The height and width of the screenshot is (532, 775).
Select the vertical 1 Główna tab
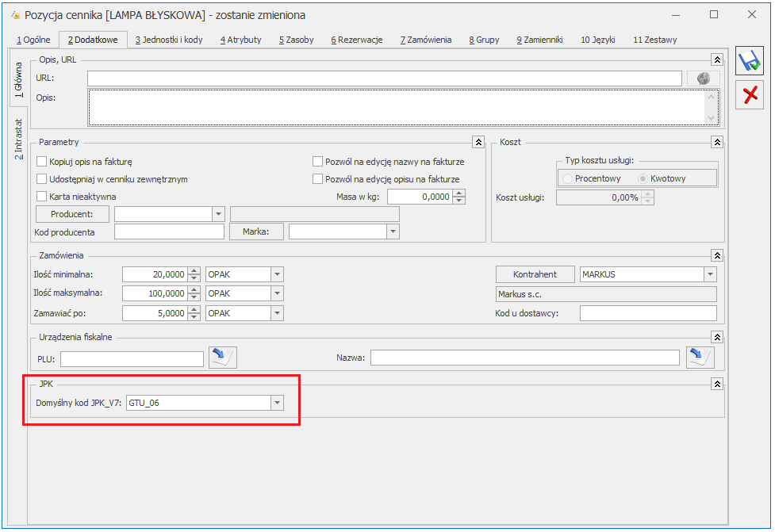click(18, 79)
